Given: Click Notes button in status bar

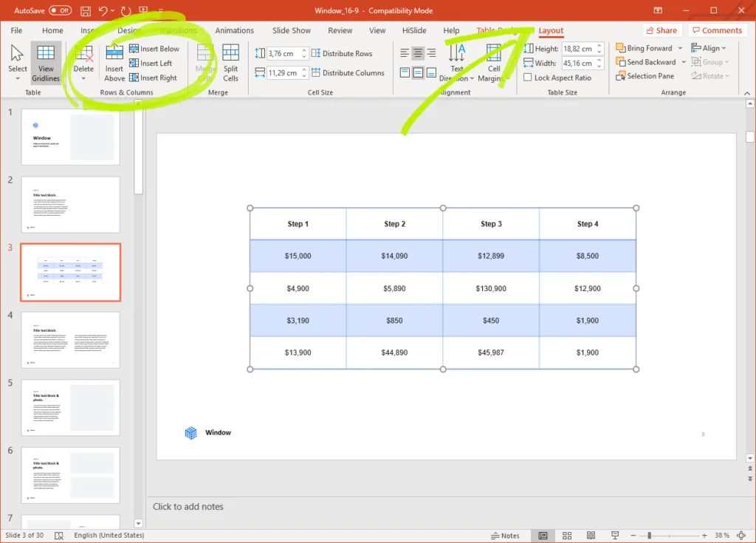Looking at the screenshot, I should pyautogui.click(x=505, y=536).
